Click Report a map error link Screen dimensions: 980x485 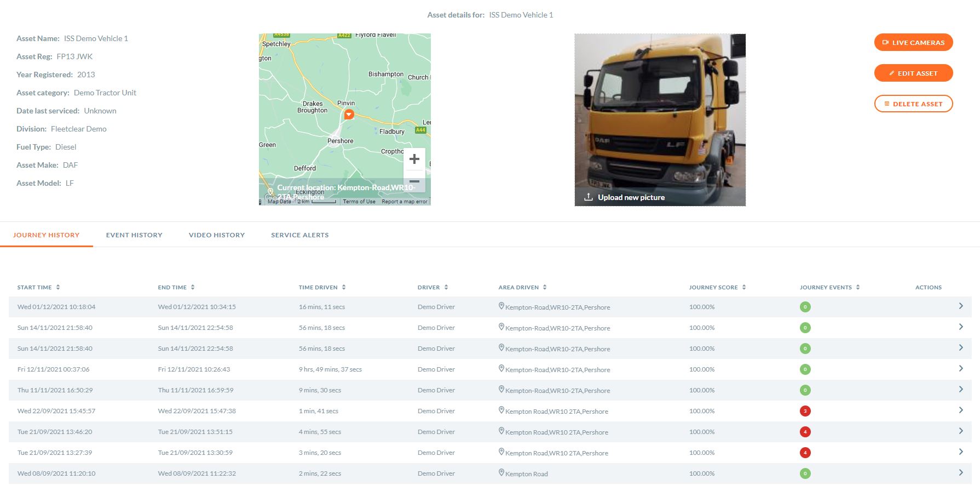coord(405,202)
